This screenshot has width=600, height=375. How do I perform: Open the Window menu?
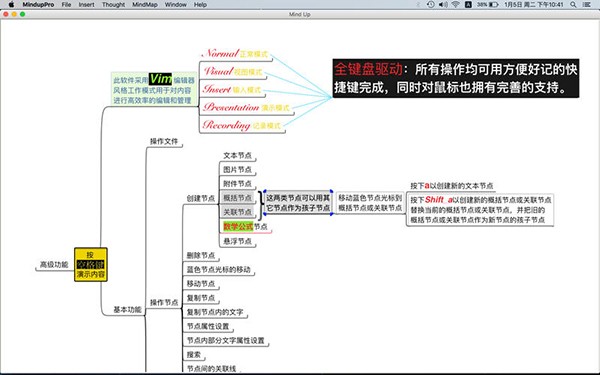176,5
